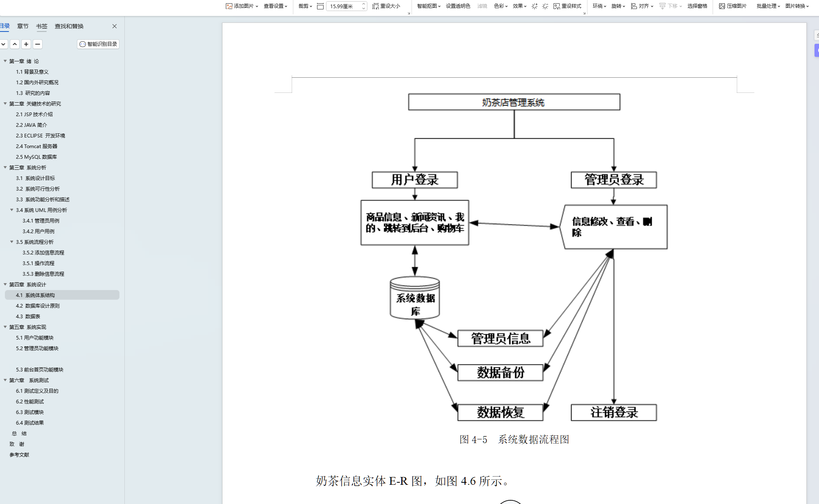Open the 旋转 rotate dropdown
Viewport: 819px width, 504px height.
(618, 6)
